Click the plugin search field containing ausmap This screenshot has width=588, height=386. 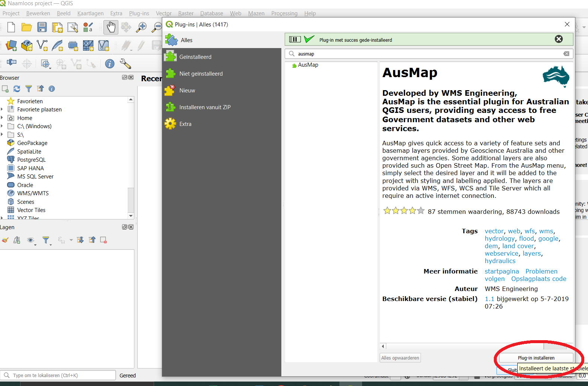tap(428, 54)
